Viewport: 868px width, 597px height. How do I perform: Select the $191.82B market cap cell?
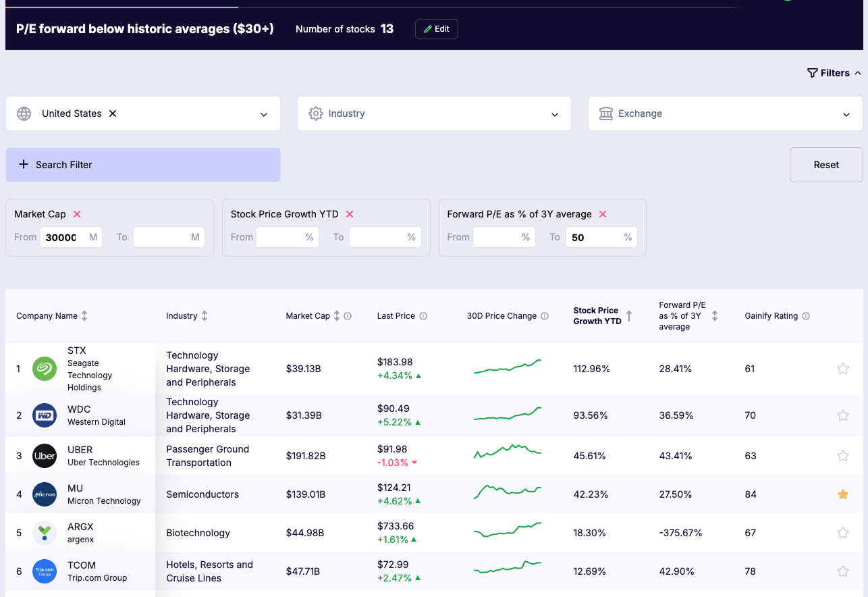[x=306, y=456]
